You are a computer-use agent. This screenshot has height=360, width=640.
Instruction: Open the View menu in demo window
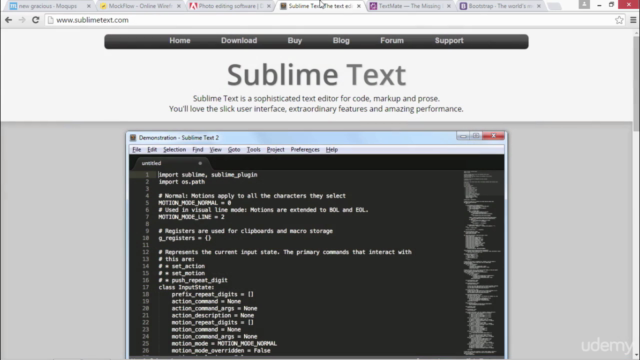click(x=216, y=150)
